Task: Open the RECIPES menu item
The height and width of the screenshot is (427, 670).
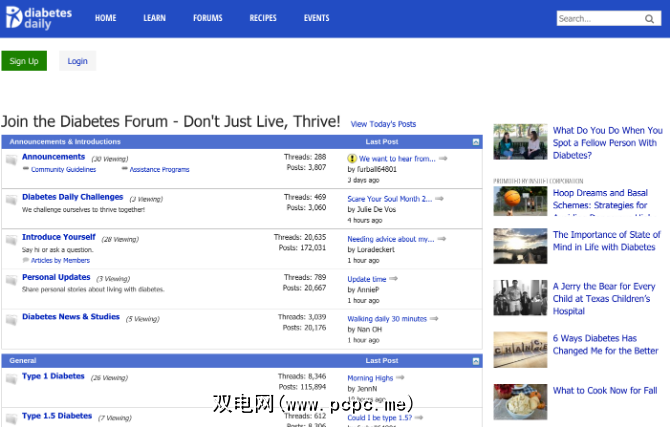Action: [x=263, y=18]
